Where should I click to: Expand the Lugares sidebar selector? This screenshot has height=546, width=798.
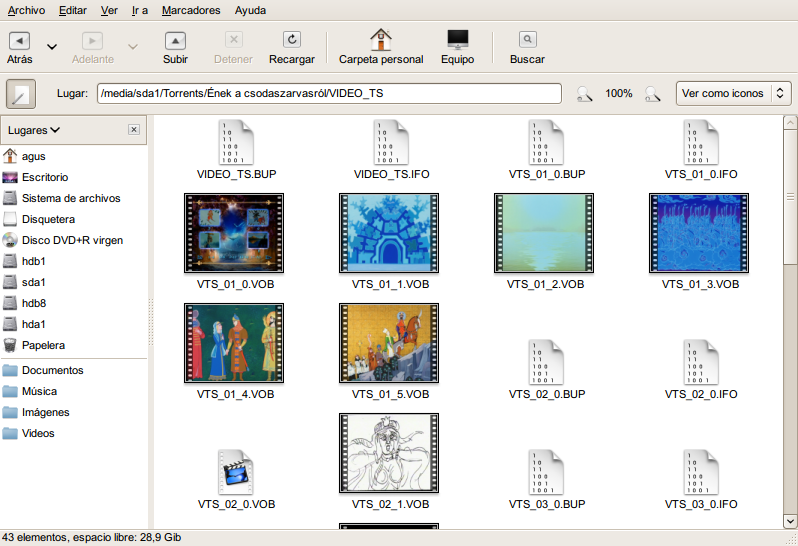coord(34,130)
